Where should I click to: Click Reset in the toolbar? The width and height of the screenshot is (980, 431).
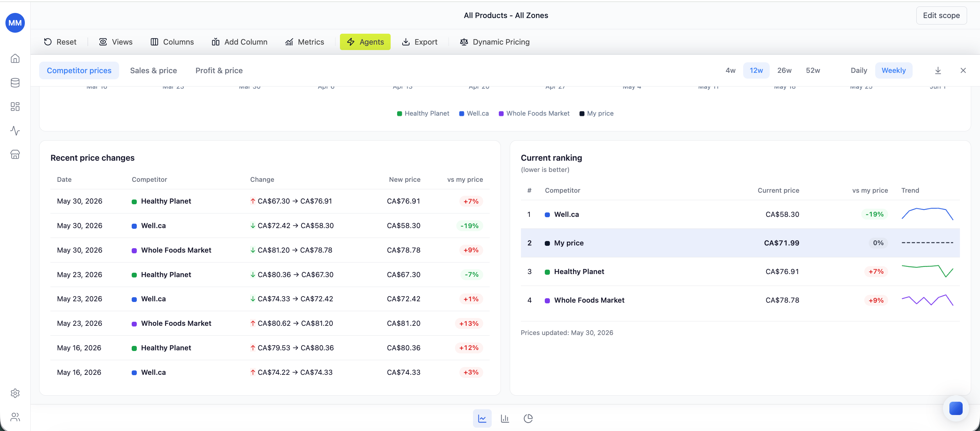(x=60, y=42)
